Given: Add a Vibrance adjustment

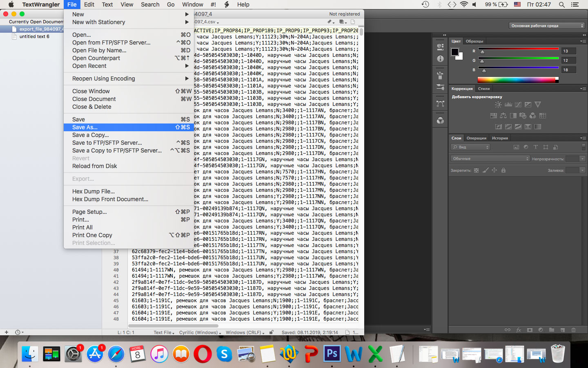Looking at the screenshot, I should (x=538, y=105).
